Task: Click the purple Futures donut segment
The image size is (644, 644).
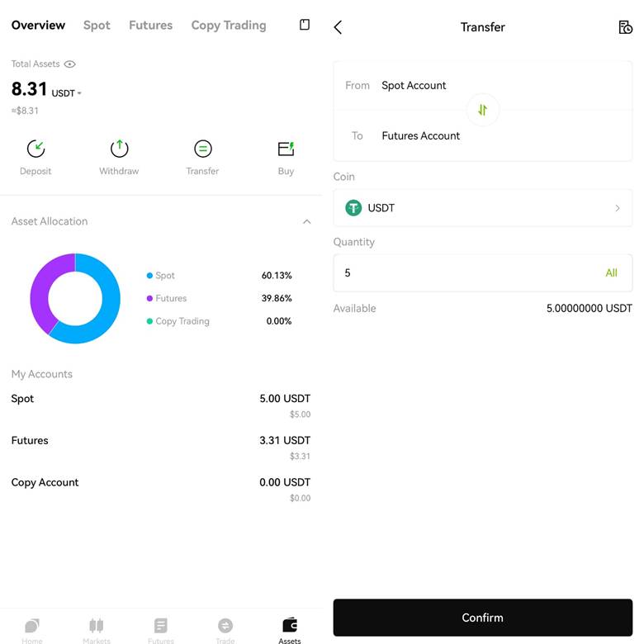Action: coord(39,289)
